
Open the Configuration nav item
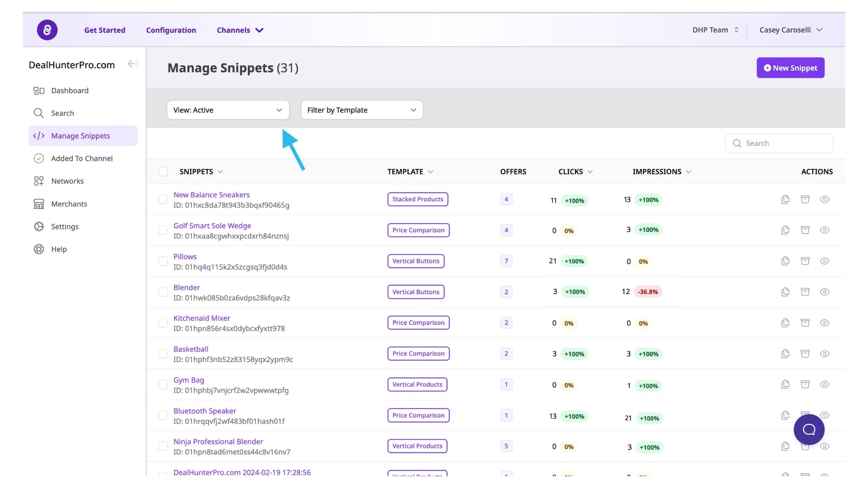tap(171, 30)
